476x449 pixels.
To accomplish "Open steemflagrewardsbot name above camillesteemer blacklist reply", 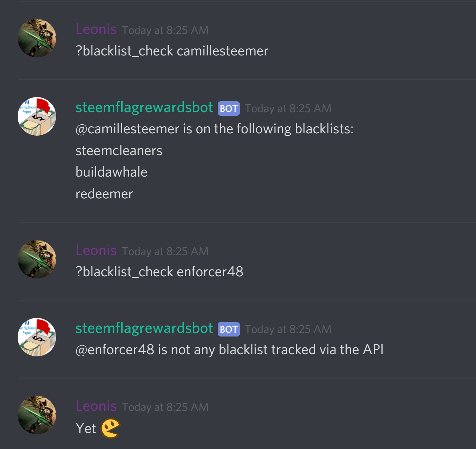I will 144,108.
